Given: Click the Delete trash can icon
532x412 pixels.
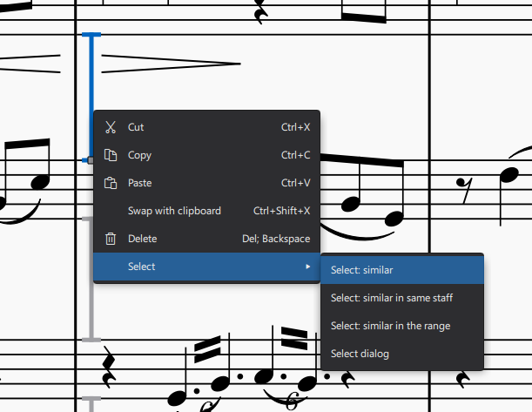Looking at the screenshot, I should (111, 239).
